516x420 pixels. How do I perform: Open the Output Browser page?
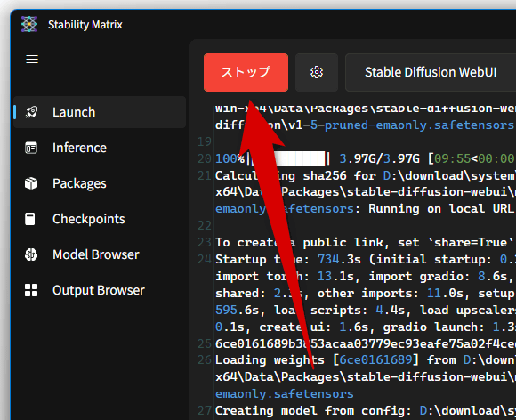100,290
